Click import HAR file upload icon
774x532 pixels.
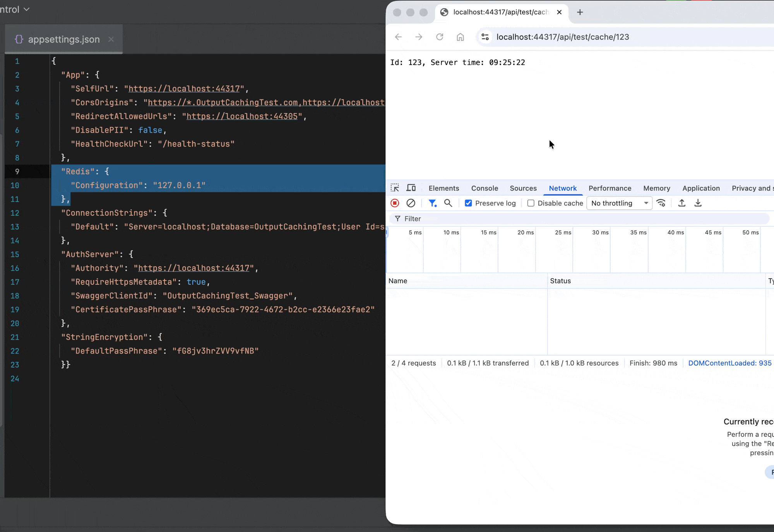click(x=682, y=203)
